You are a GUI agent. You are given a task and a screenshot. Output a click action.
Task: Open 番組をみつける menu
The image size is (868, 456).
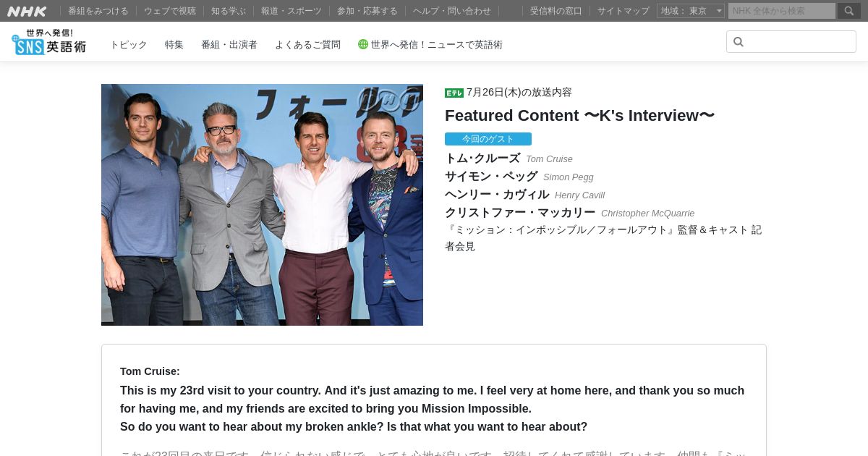pos(98,11)
